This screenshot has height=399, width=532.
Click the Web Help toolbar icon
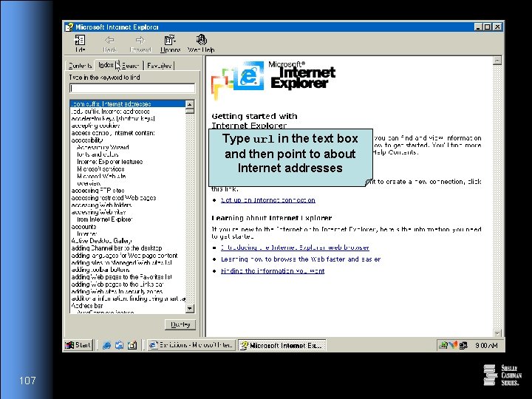201,44
